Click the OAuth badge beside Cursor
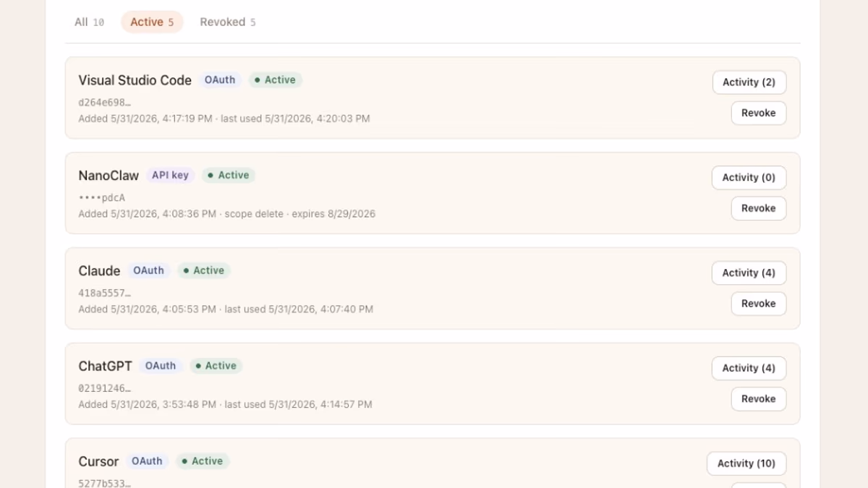Screen dimensions: 868x488 tap(148, 462)
